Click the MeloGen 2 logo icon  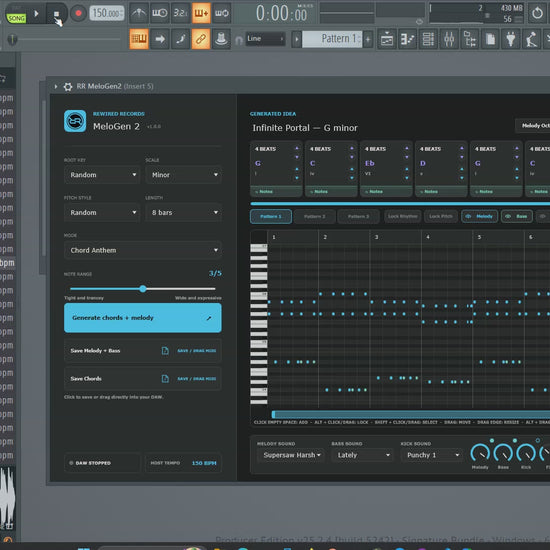click(75, 121)
